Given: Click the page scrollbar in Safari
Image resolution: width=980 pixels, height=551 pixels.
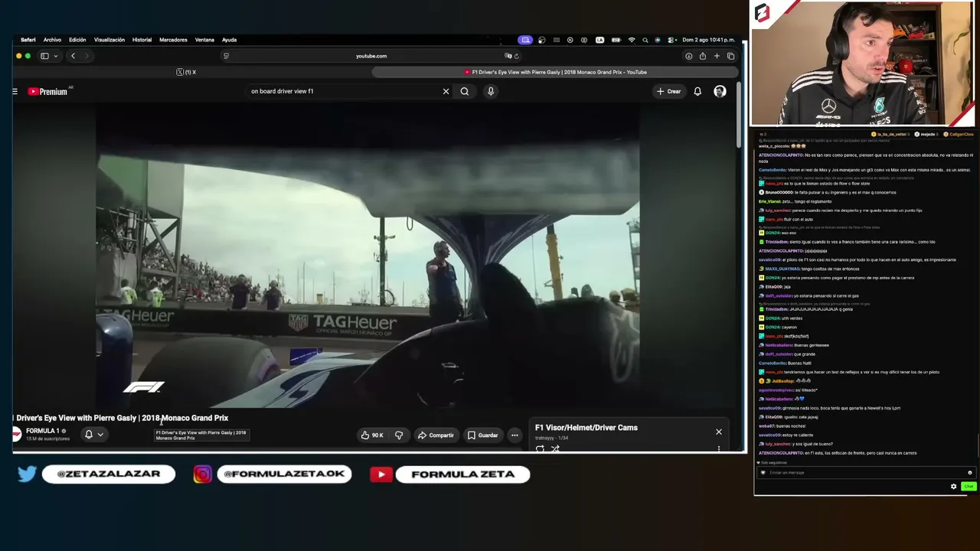Looking at the screenshot, I should pyautogui.click(x=739, y=115).
